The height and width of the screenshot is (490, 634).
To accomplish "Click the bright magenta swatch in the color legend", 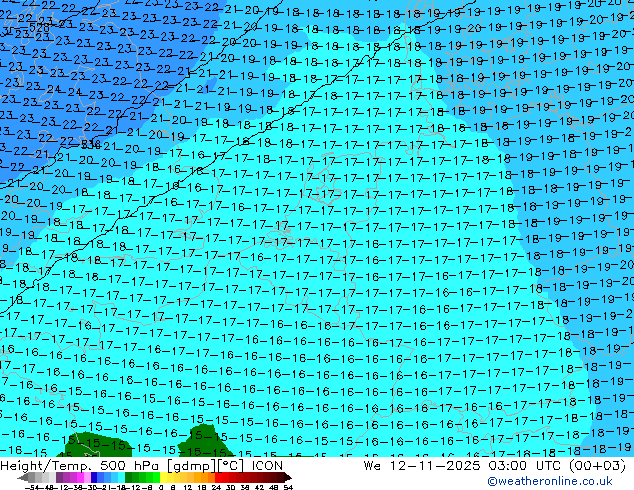I will (80, 478).
